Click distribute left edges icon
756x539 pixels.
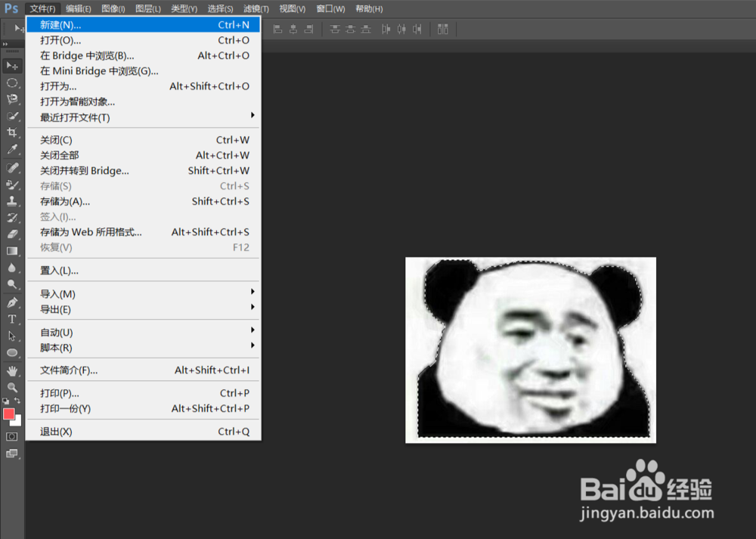pos(386,29)
